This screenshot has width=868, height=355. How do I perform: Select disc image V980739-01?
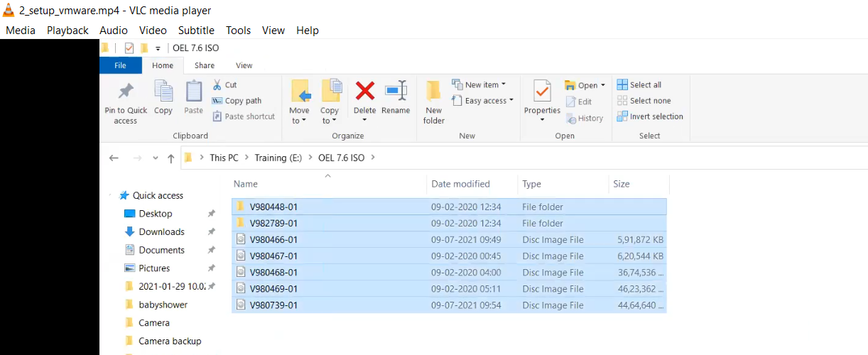coord(449,305)
